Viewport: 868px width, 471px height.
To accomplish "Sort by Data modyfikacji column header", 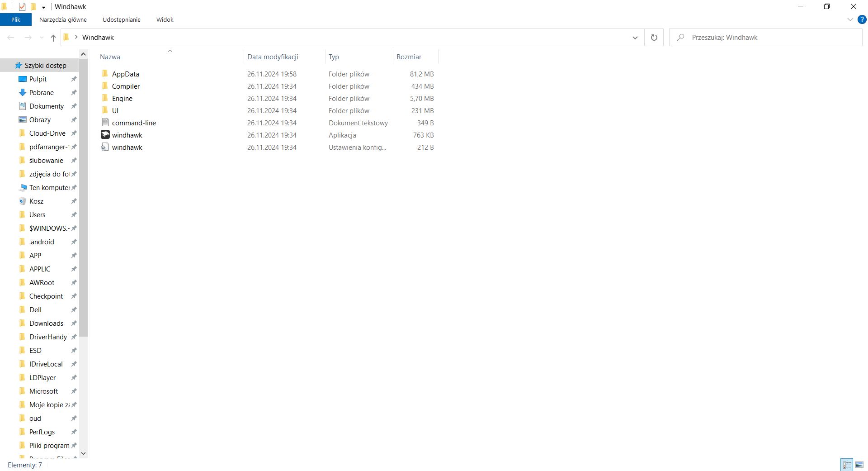I will pyautogui.click(x=284, y=57).
